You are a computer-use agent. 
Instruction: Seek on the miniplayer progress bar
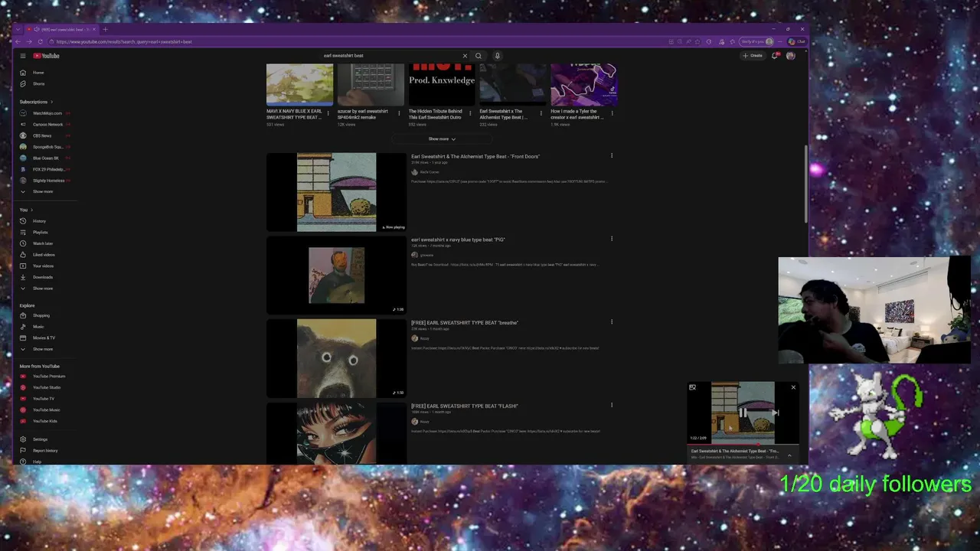click(x=743, y=444)
